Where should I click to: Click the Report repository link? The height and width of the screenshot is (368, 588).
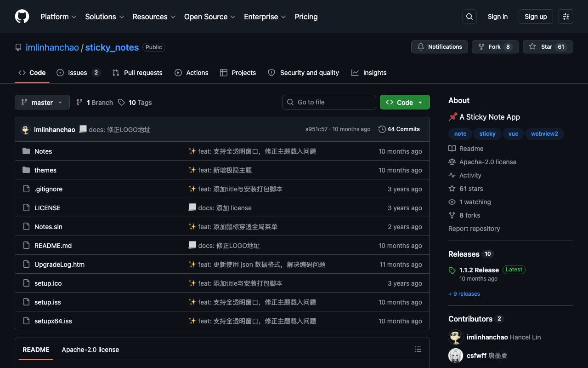coord(474,229)
